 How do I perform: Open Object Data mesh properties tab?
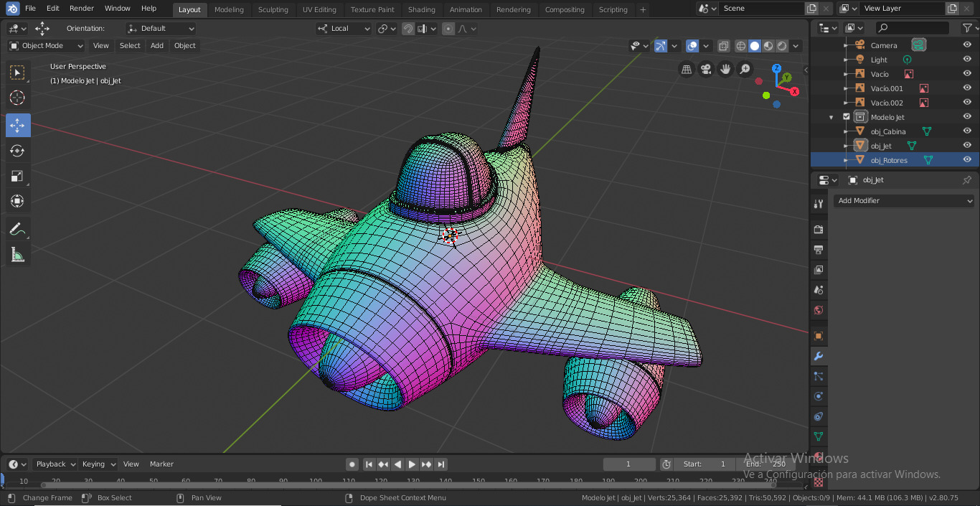point(819,436)
